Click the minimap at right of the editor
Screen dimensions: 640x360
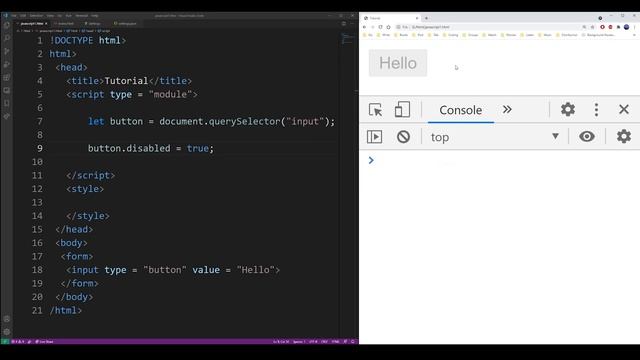click(348, 40)
